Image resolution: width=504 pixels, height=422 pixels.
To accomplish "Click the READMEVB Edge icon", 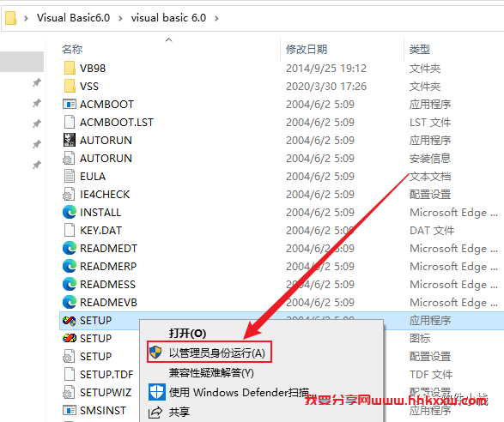I will 70,302.
